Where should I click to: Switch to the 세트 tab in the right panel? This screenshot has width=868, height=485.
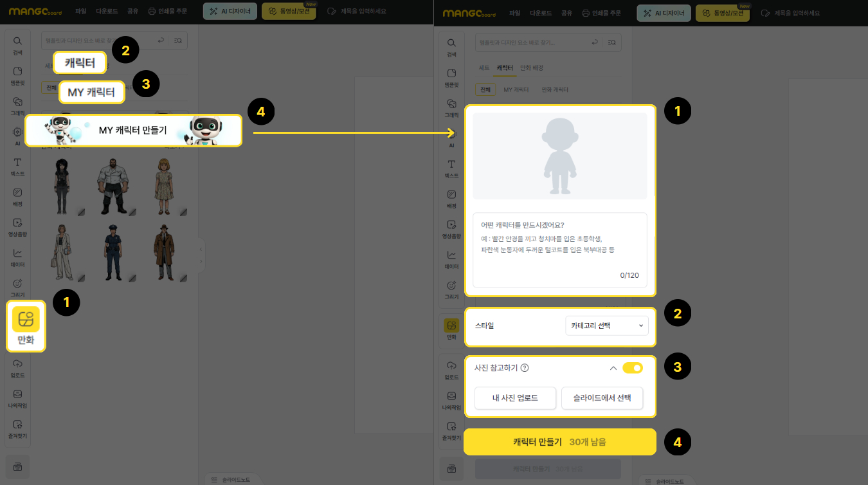click(484, 68)
